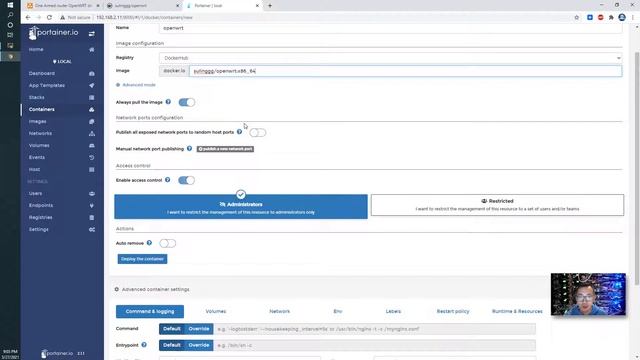640x360 pixels.
Task: Click the Stacks list icon
Action: click(92, 98)
